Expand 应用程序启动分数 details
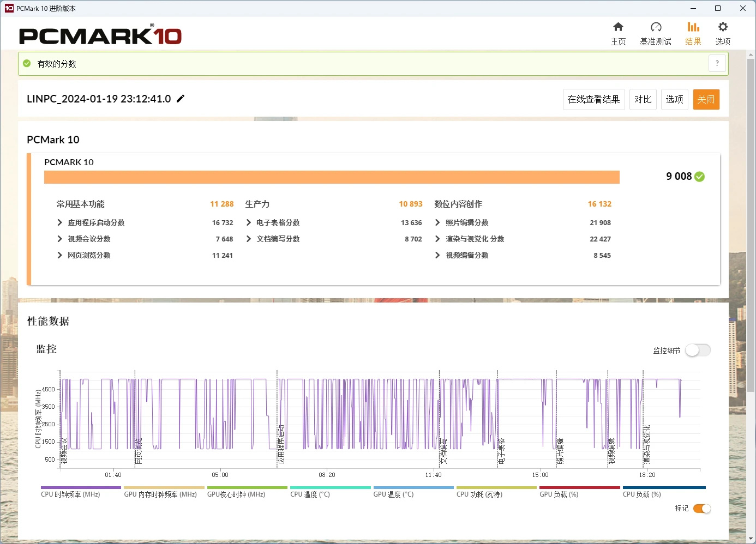756x544 pixels. [59, 222]
